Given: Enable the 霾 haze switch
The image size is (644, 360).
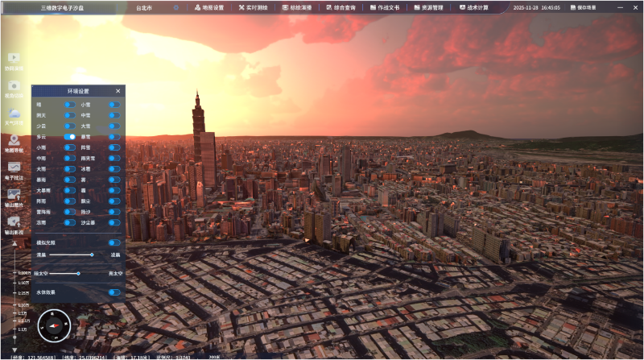Looking at the screenshot, I should click(x=114, y=190).
